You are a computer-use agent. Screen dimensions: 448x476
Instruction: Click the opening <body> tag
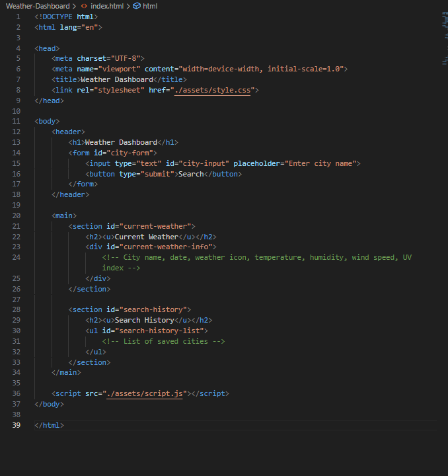click(47, 121)
